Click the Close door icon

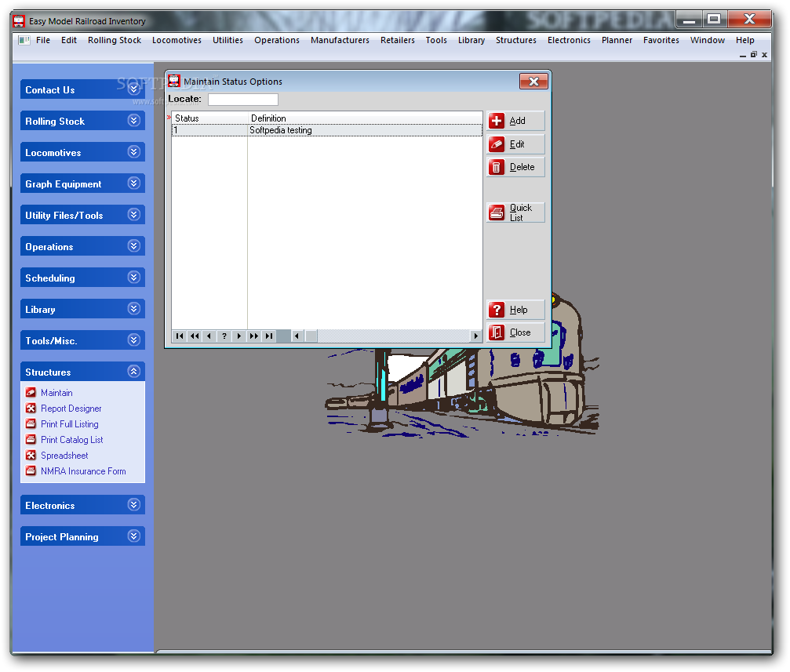pyautogui.click(x=497, y=332)
